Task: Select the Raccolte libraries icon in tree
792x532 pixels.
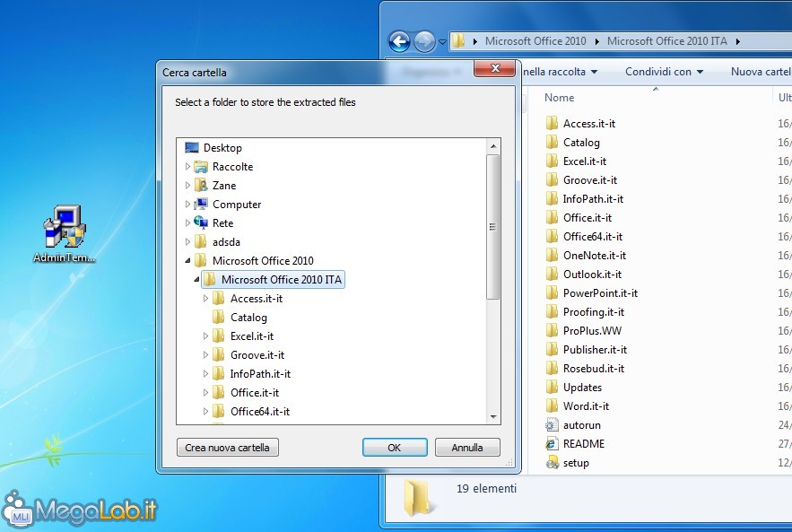Action: coord(201,167)
